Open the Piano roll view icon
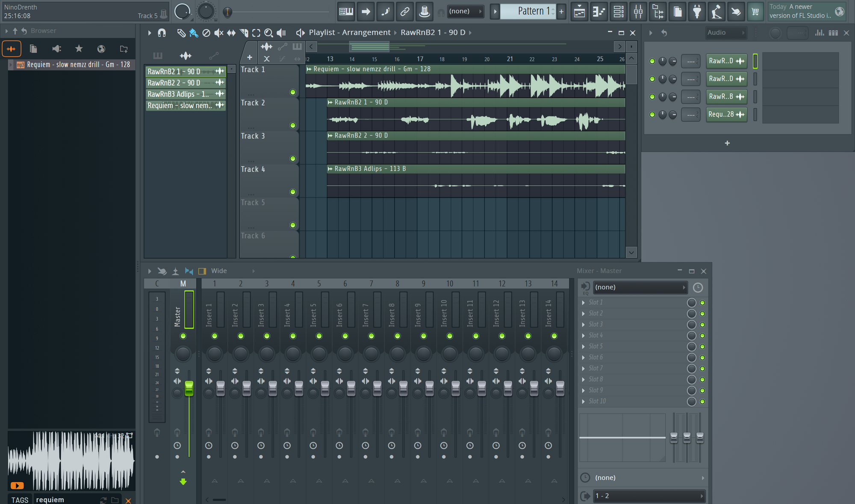Image resolution: width=855 pixels, height=504 pixels. point(599,12)
